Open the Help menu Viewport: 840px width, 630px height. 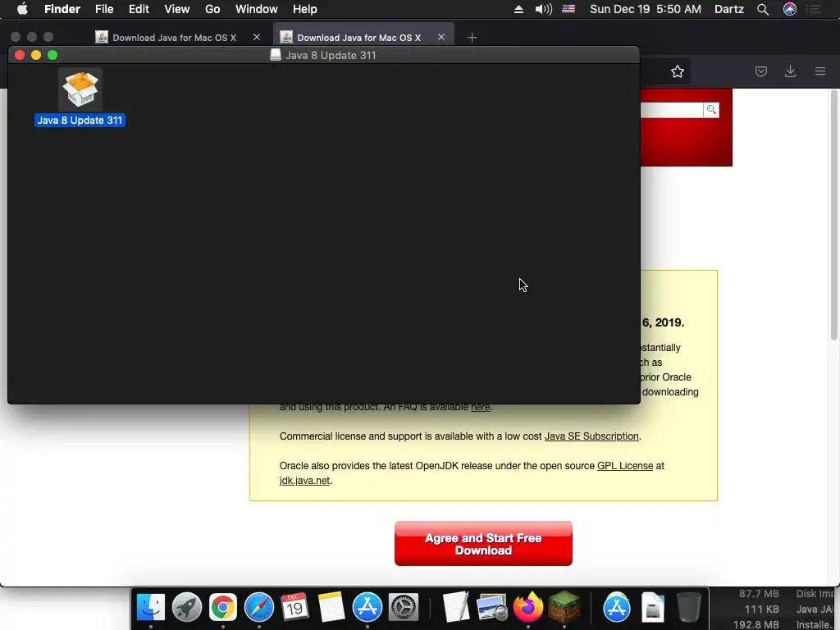(x=305, y=9)
